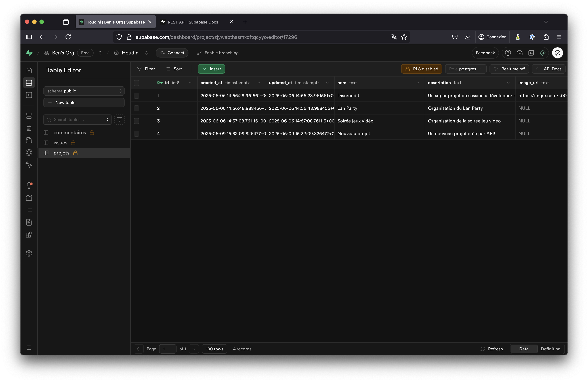Open the inline SQL terminal icon in header

point(531,53)
